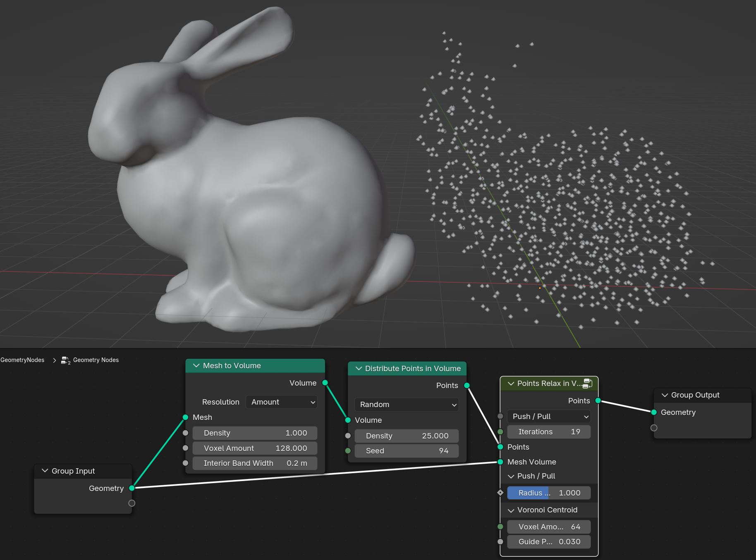Collapse the Push / Pull panel section

click(x=511, y=476)
